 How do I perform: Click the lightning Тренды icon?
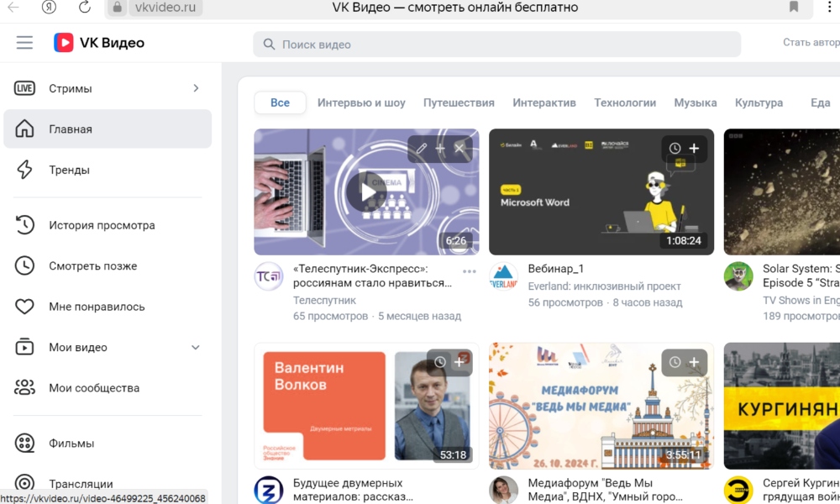click(24, 170)
